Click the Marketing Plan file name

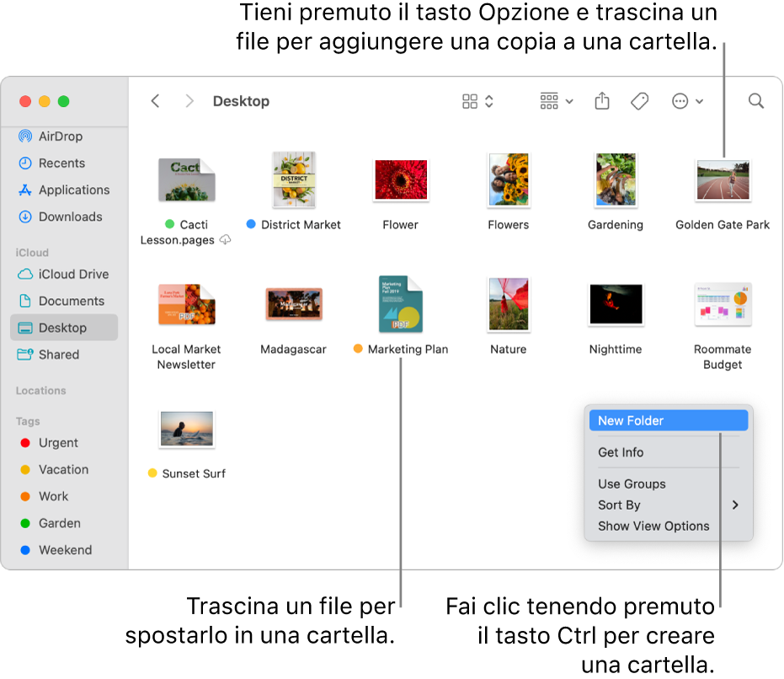pos(408,350)
